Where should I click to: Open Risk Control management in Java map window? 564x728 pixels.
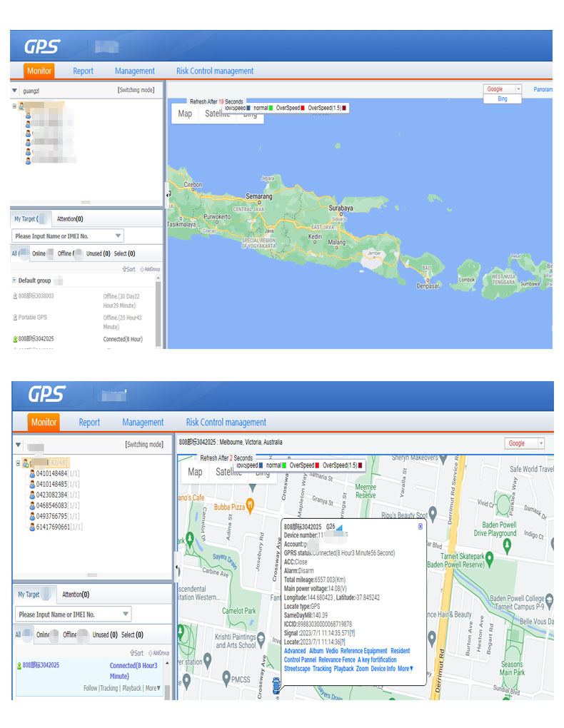tap(215, 71)
